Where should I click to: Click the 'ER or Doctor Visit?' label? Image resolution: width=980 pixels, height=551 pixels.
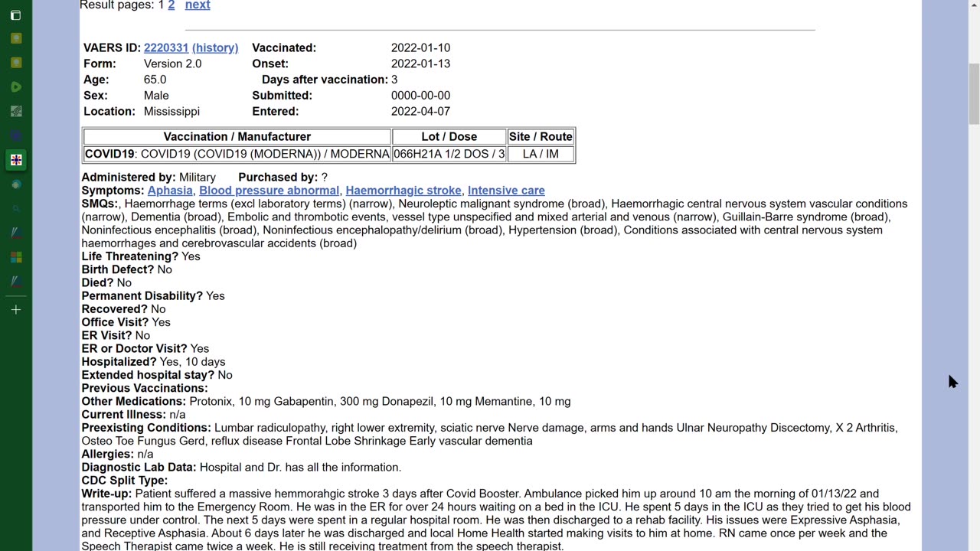(135, 349)
